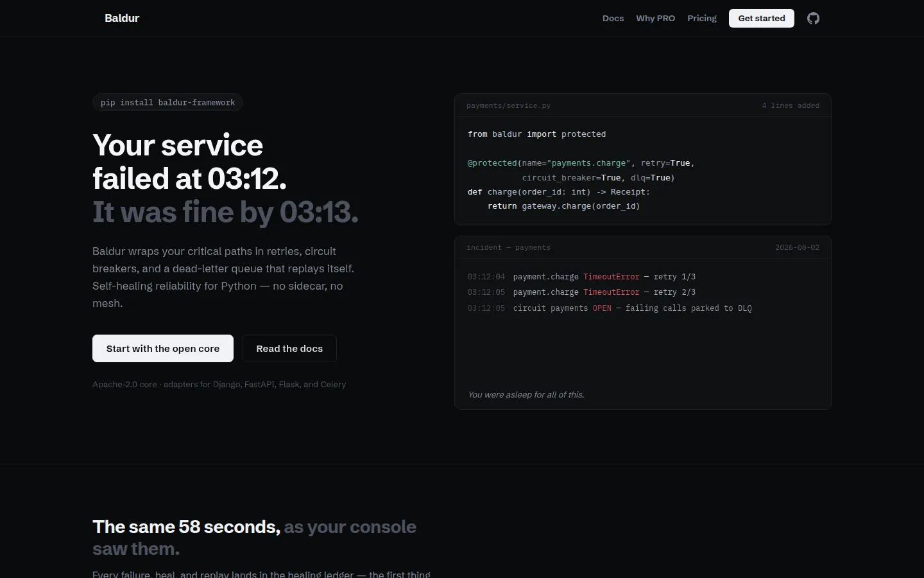Open the GitHub repository icon
This screenshot has height=578, width=924.
813,18
